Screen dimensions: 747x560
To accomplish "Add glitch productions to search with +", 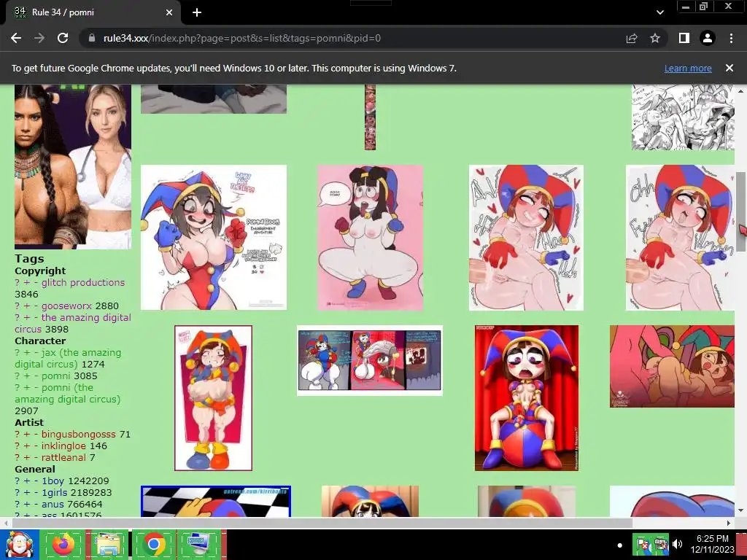I will click(27, 282).
